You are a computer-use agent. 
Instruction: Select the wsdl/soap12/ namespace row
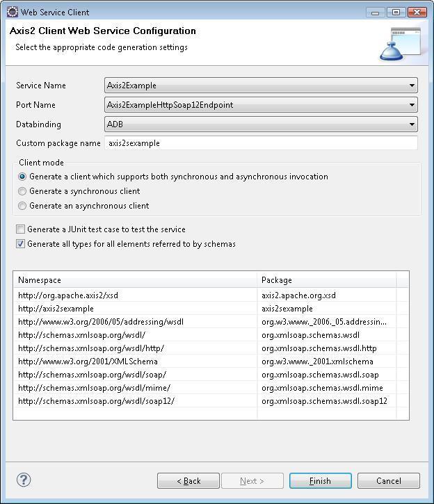[211, 401]
